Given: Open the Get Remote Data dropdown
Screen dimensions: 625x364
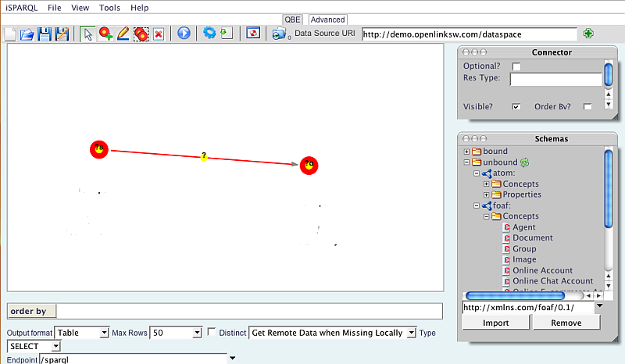Looking at the screenshot, I should pyautogui.click(x=412, y=333).
